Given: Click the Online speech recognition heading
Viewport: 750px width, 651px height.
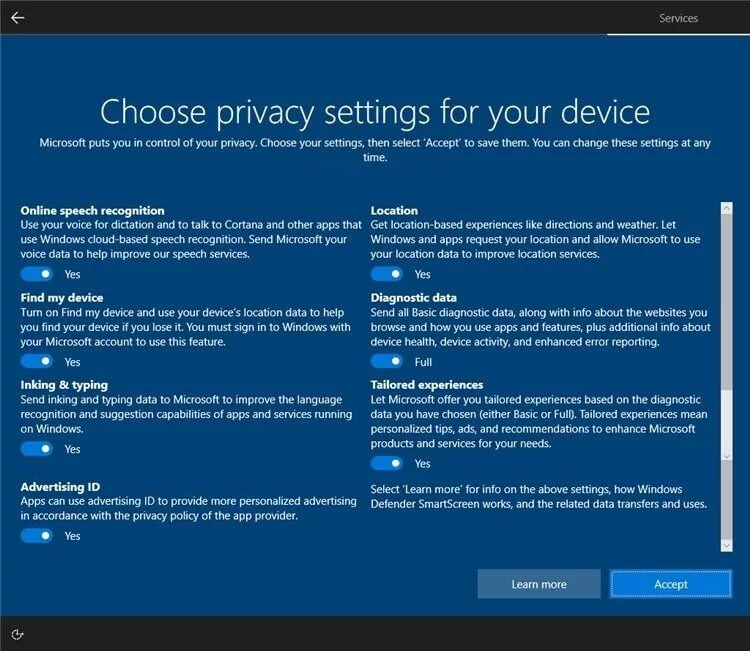Looking at the screenshot, I should 92,210.
